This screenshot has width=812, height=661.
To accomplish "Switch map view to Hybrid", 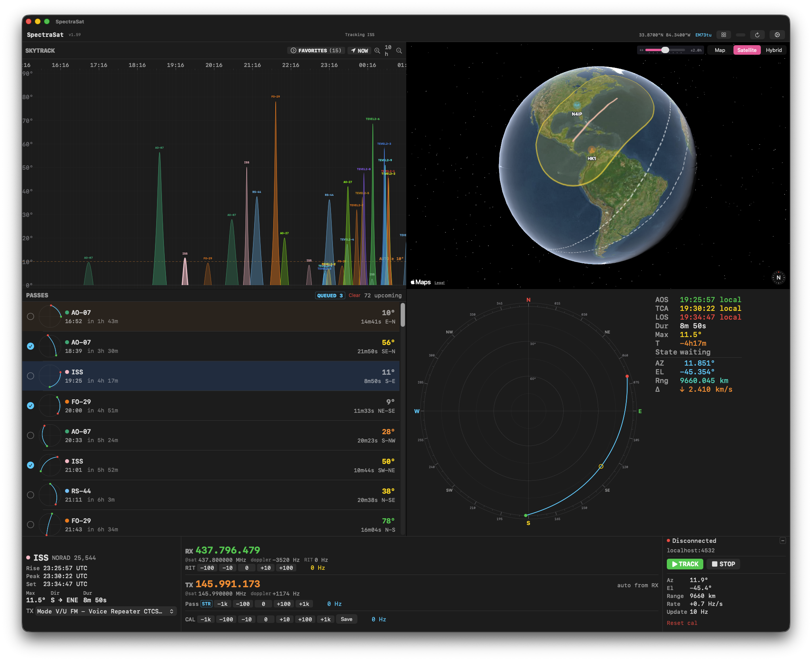I will [774, 50].
